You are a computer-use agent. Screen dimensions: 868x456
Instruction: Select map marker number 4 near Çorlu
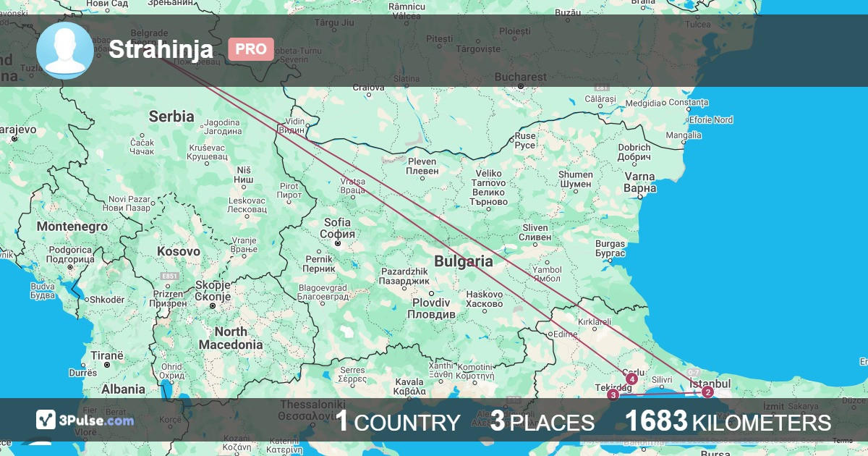(632, 379)
